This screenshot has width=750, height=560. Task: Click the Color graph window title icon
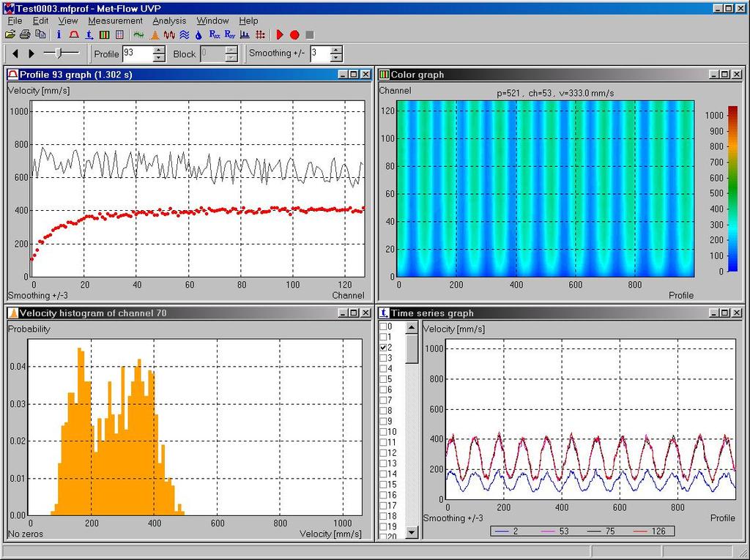(384, 75)
